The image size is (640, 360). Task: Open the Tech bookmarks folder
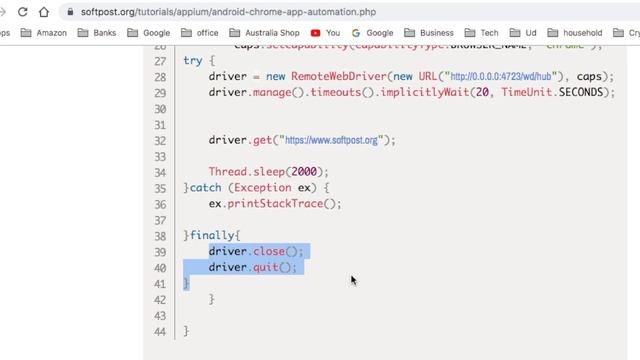point(482,33)
